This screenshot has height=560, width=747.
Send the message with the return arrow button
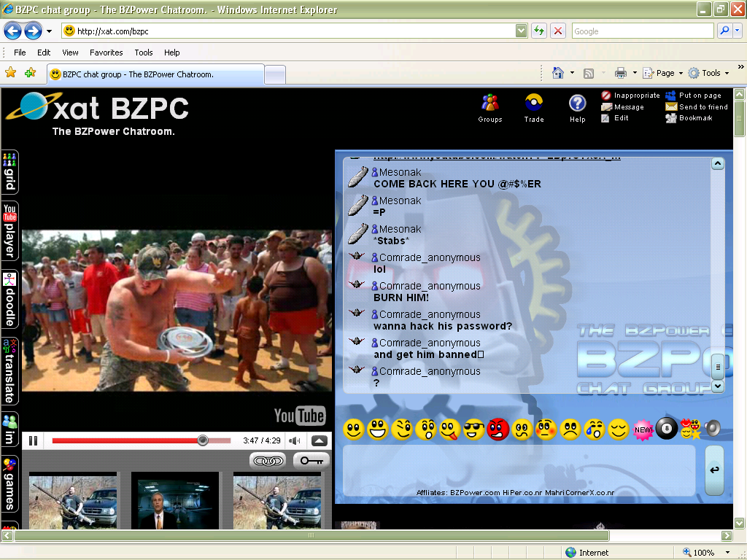click(714, 470)
